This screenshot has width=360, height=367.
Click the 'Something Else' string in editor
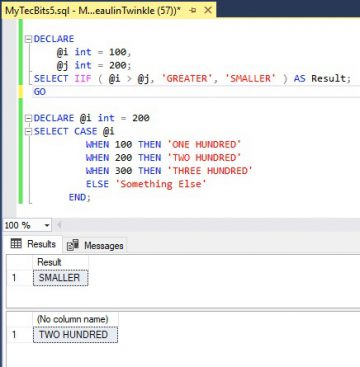click(161, 184)
